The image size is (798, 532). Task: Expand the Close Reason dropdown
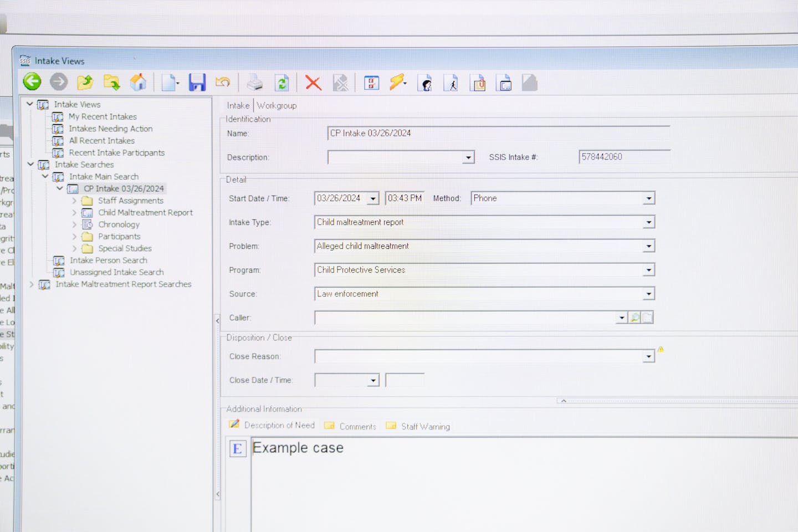pos(648,356)
